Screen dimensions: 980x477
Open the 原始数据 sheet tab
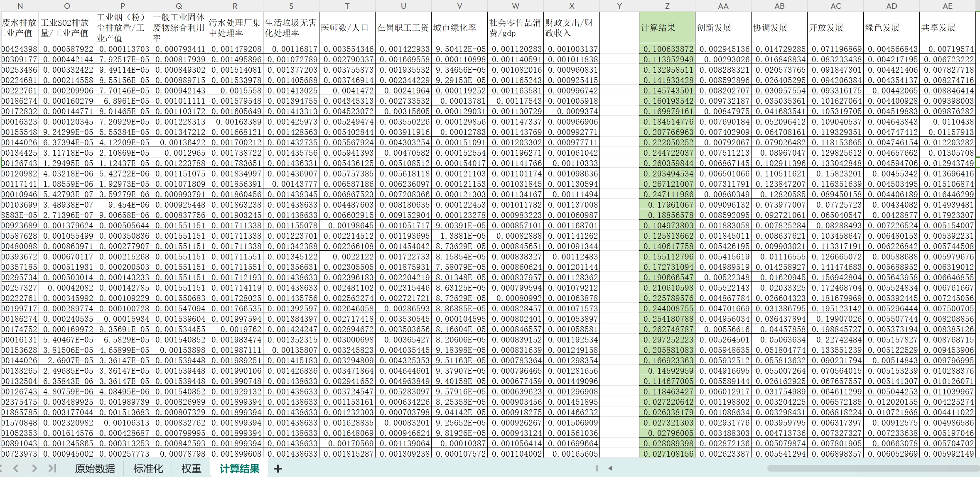click(x=95, y=469)
